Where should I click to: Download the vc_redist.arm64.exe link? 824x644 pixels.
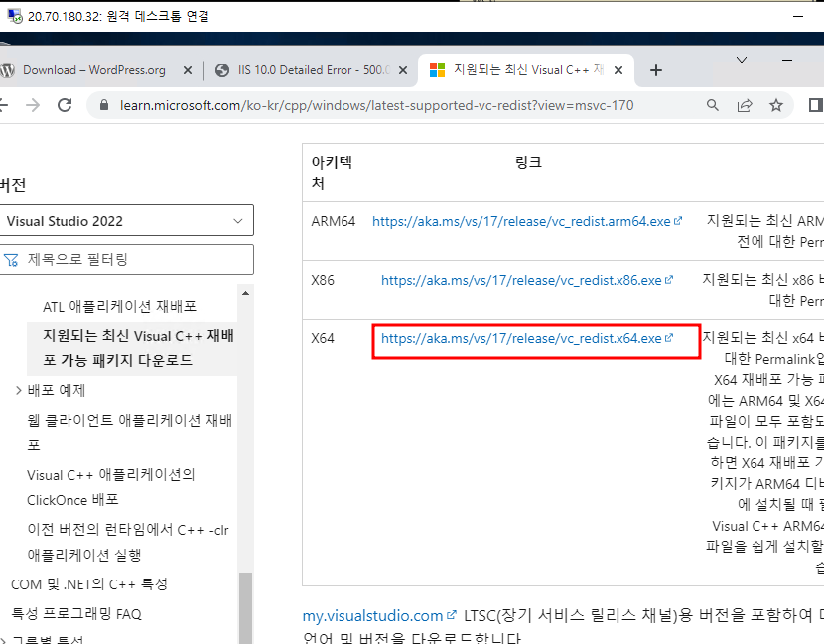(521, 221)
